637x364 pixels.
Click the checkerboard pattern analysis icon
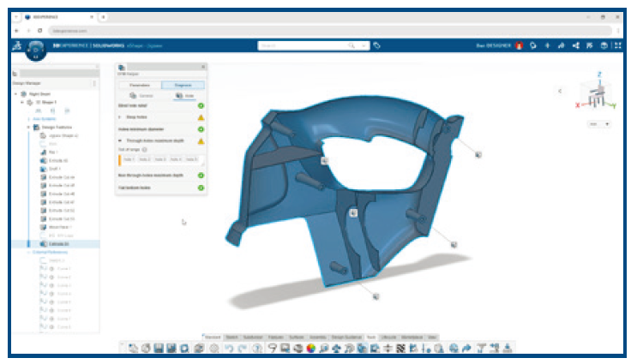click(400, 348)
